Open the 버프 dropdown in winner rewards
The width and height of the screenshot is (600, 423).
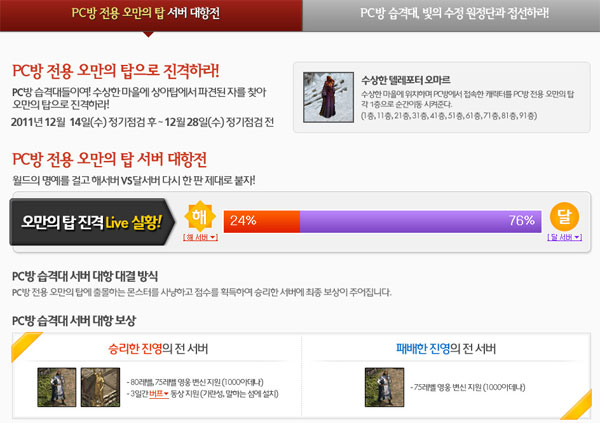(x=158, y=395)
